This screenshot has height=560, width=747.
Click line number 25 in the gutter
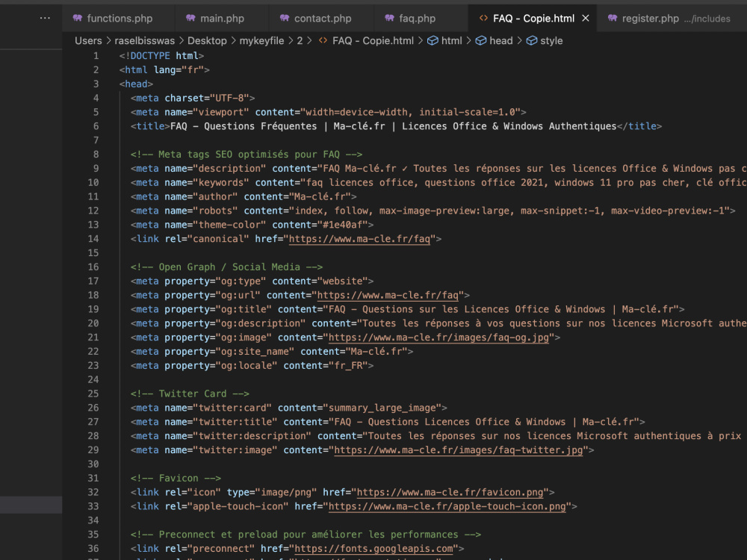pyautogui.click(x=93, y=393)
